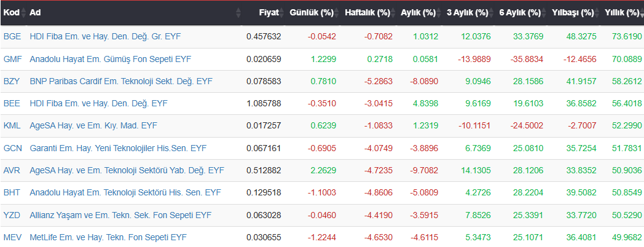644x247 pixels.
Task: Select GMF 6-month value -35.8834
Action: tap(527, 59)
